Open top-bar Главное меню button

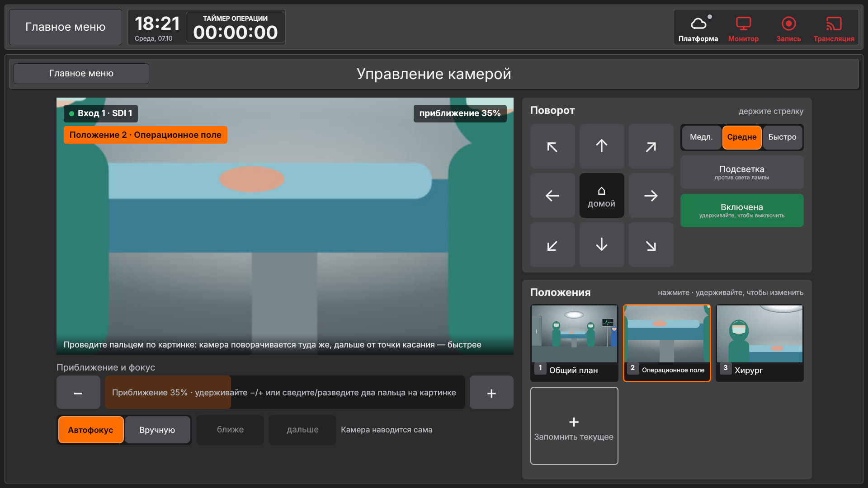click(66, 27)
